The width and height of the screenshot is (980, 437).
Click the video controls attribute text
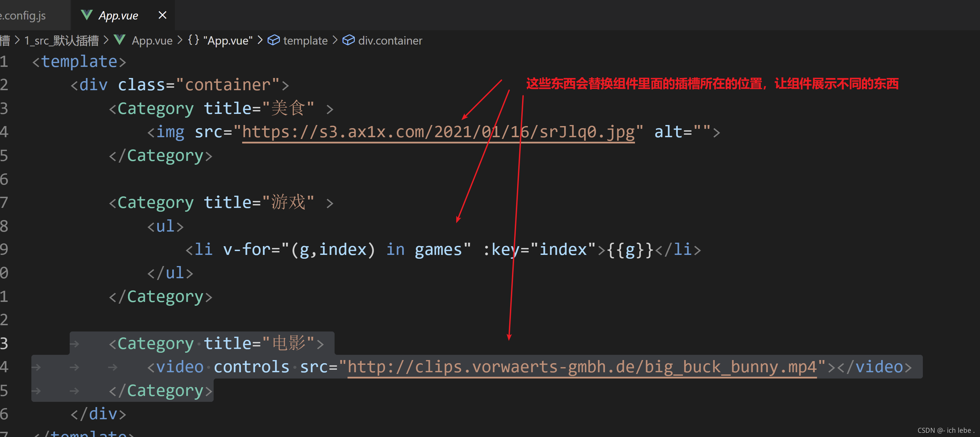252,367
